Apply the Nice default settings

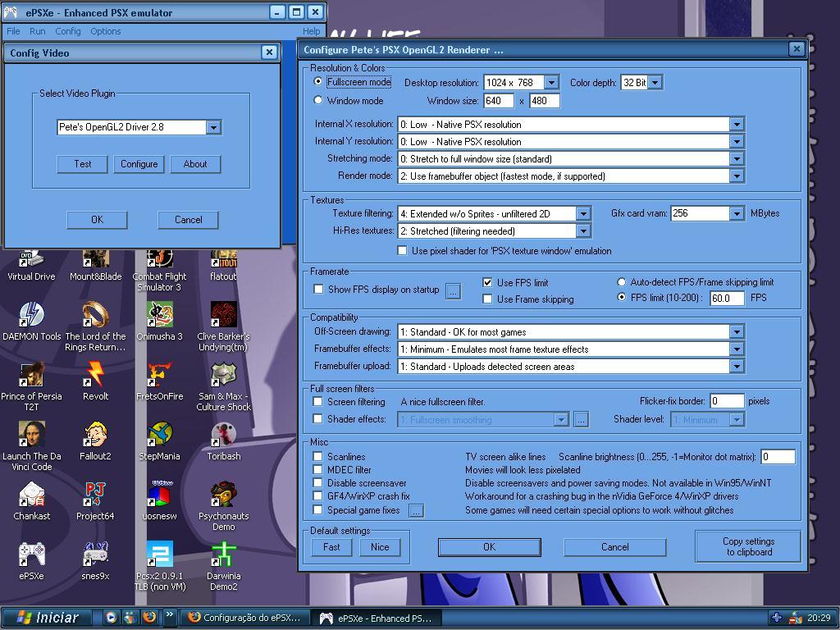pos(380,547)
